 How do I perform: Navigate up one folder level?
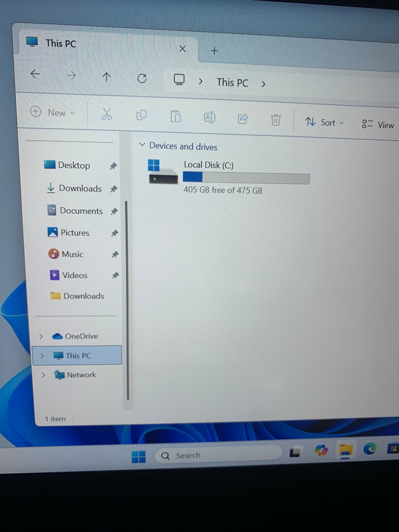[x=106, y=77]
